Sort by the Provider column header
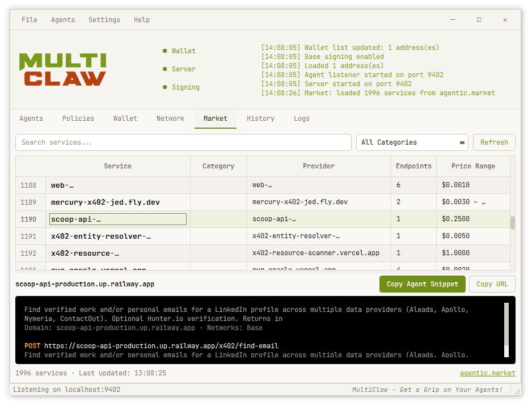 319,166
